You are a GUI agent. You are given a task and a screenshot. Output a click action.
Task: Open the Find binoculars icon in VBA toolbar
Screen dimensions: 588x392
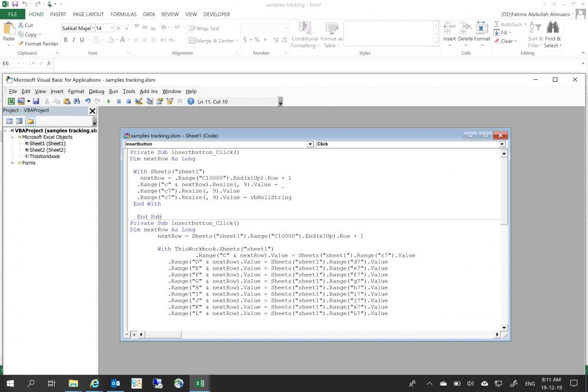(78, 102)
